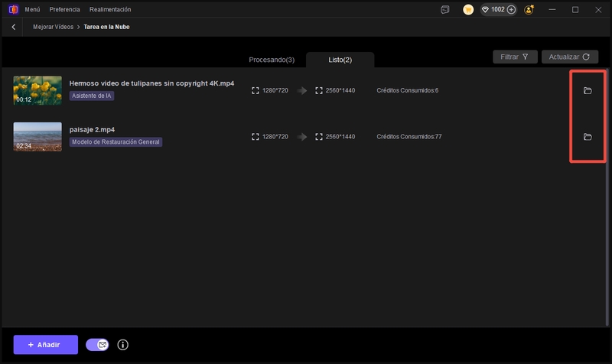
Task: Switch to the Procesando(3) tab
Action: click(272, 60)
